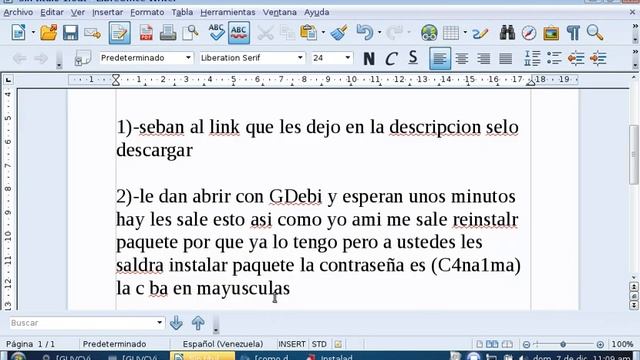Screen dimensions: 640x360
Task: Create a new document with the New icon
Action: click(19, 33)
